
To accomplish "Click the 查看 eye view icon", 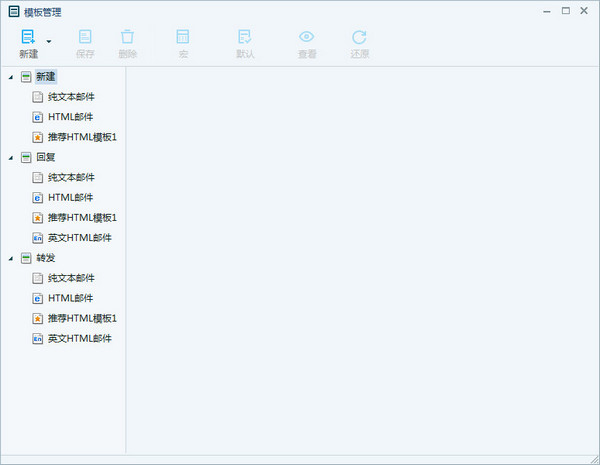I will pos(307,37).
